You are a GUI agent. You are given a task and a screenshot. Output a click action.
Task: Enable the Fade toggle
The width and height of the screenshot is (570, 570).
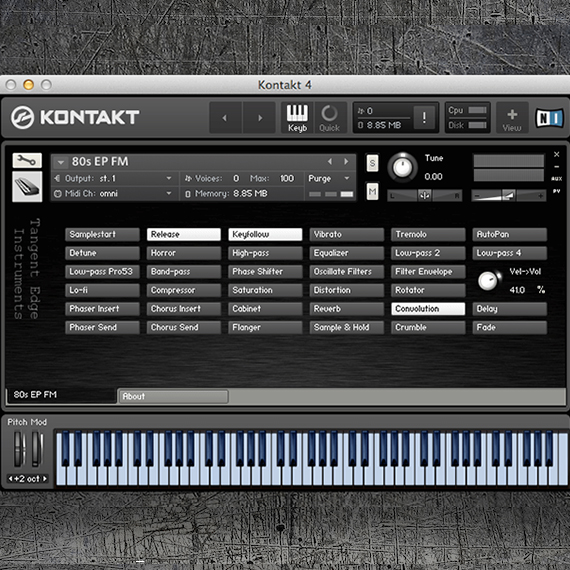pos(509,327)
